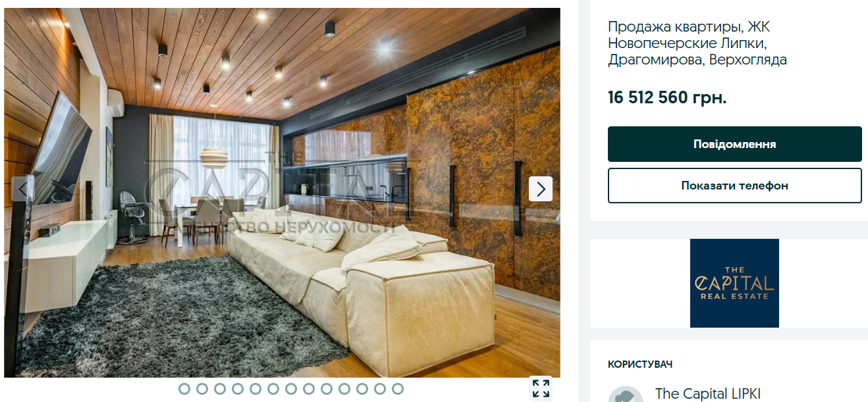Go back with the left arrow on photo

point(23,189)
